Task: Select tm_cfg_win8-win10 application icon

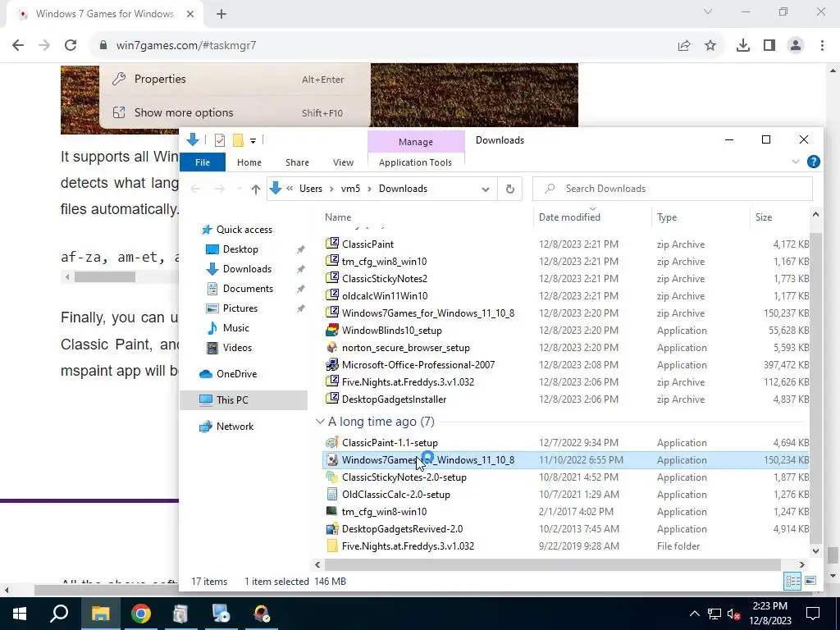Action: pos(332,511)
